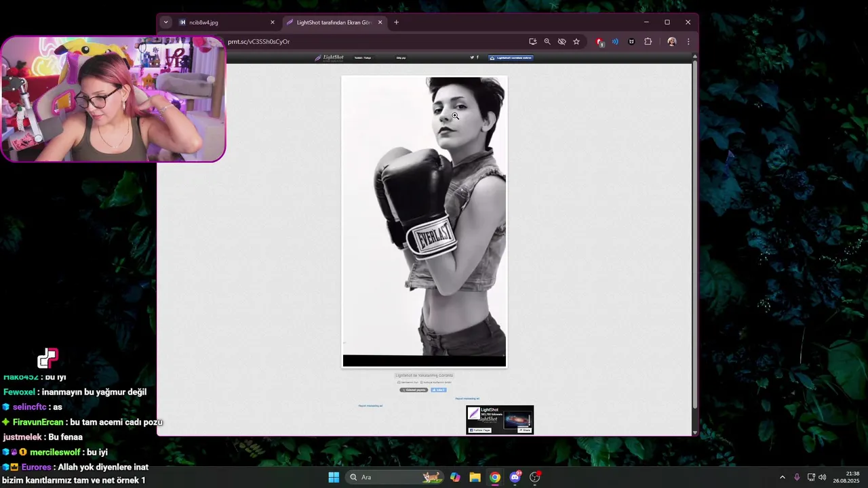Switch to the ncib8w4.jpg tab
Screen dimensions: 868x488
226,22
